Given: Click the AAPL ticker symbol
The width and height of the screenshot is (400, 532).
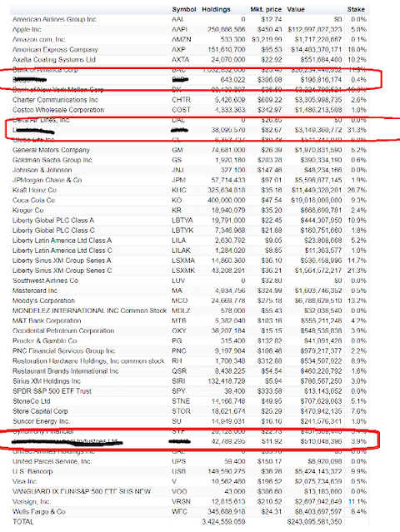Looking at the screenshot, I should [180, 29].
